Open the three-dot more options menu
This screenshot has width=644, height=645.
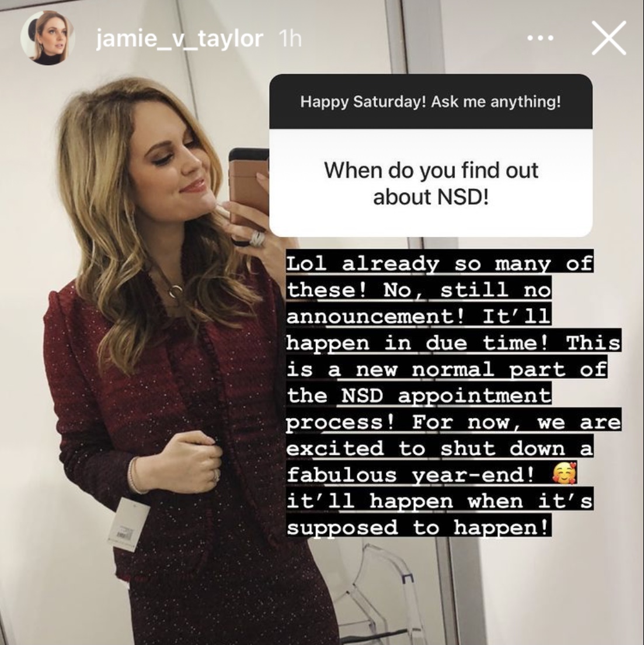540,39
